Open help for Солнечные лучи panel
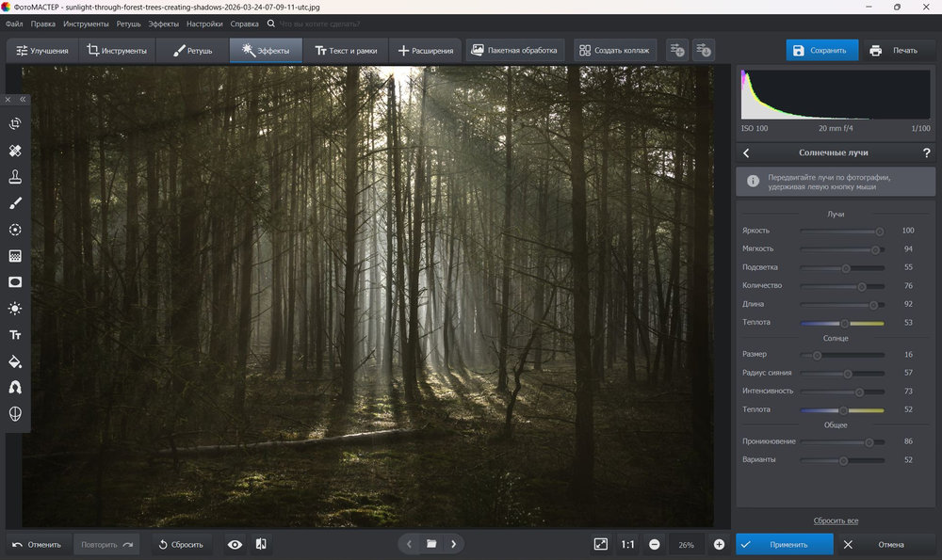The width and height of the screenshot is (942, 560). (926, 153)
